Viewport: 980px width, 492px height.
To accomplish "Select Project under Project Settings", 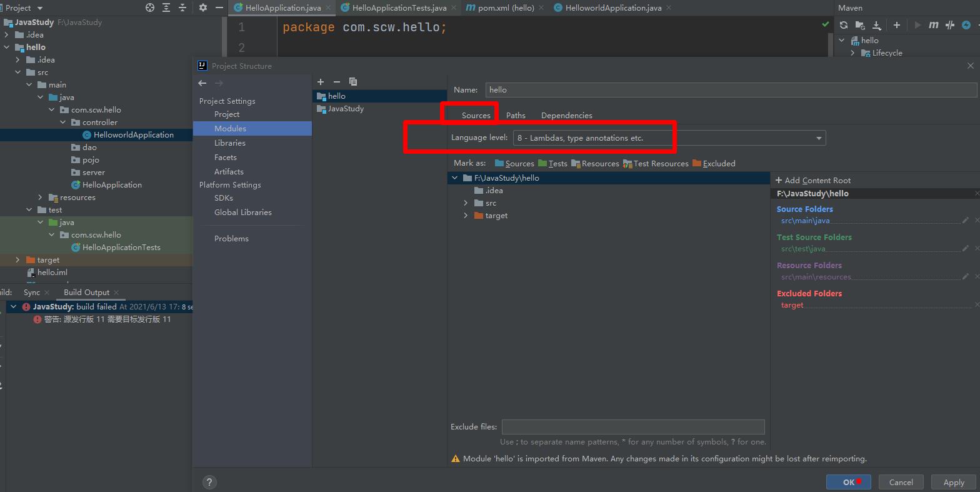I will click(227, 114).
